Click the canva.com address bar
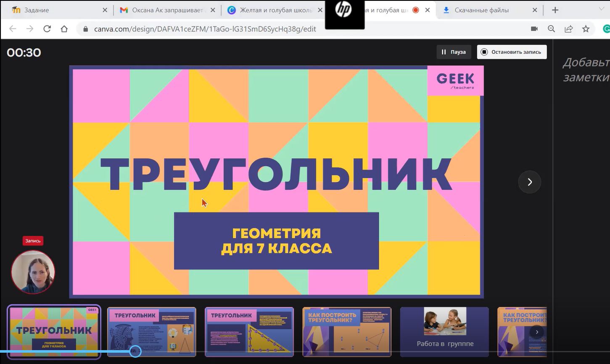The height and width of the screenshot is (364, 610). [x=205, y=29]
